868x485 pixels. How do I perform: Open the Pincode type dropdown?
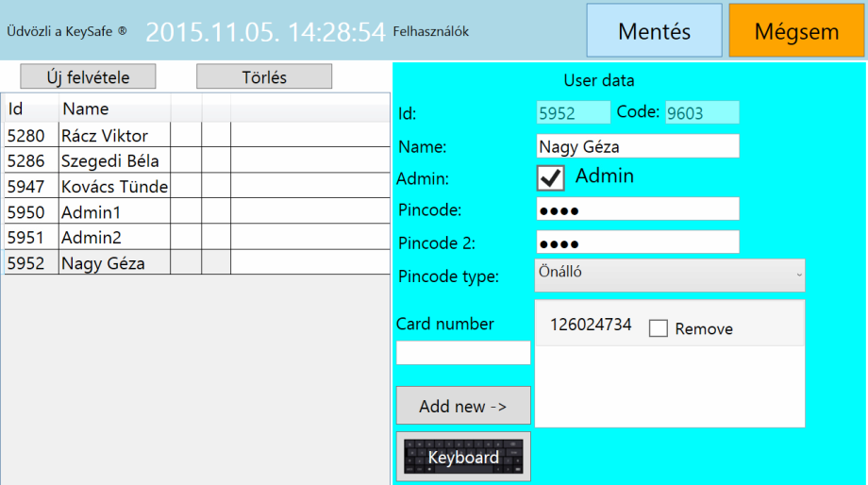(669, 276)
